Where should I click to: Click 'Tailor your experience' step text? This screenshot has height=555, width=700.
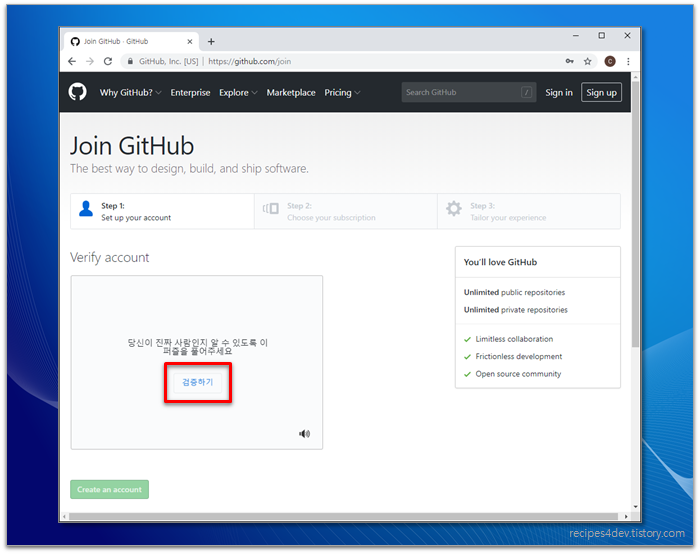508,217
